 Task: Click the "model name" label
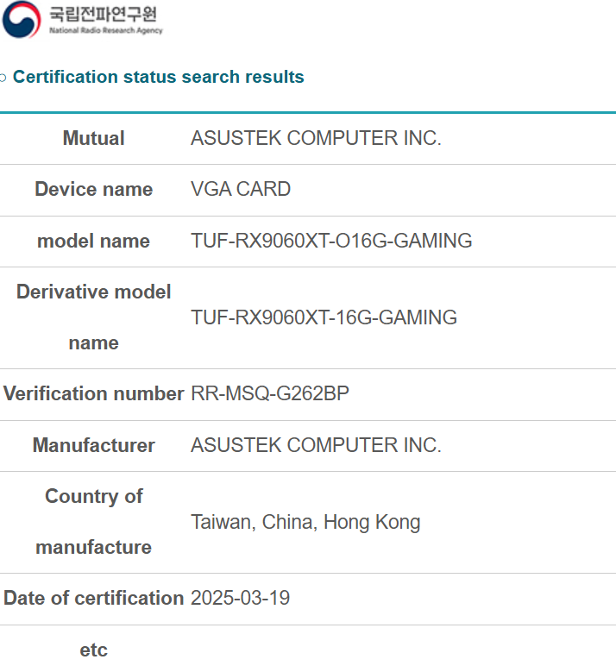point(93,241)
